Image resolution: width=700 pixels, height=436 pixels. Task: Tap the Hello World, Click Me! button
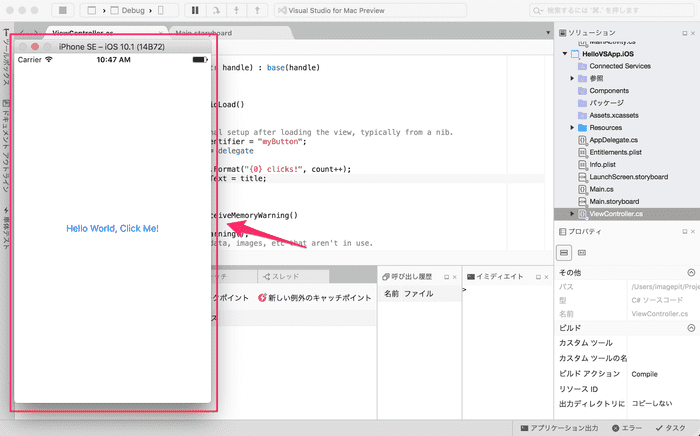coord(112,228)
